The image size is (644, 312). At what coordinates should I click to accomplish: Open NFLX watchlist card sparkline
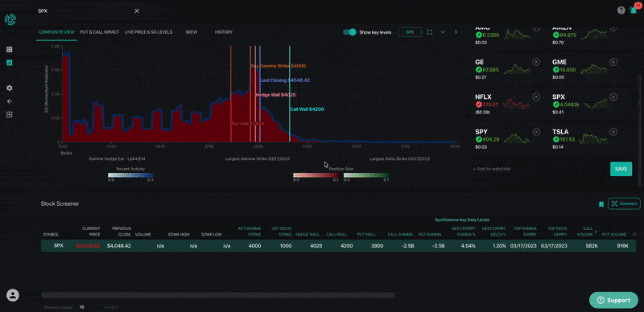[517, 105]
